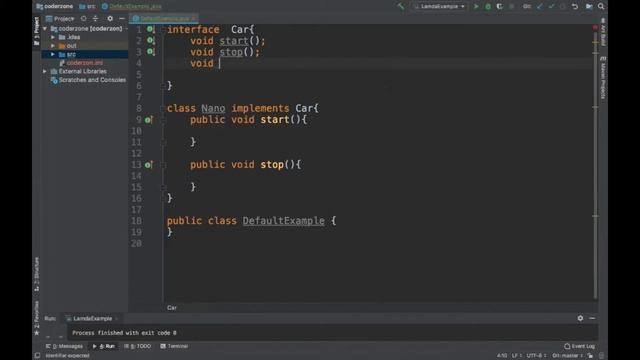Viewport: 640px width, 360px height.
Task: Click Git commit checkmark icon
Action: tap(551, 7)
